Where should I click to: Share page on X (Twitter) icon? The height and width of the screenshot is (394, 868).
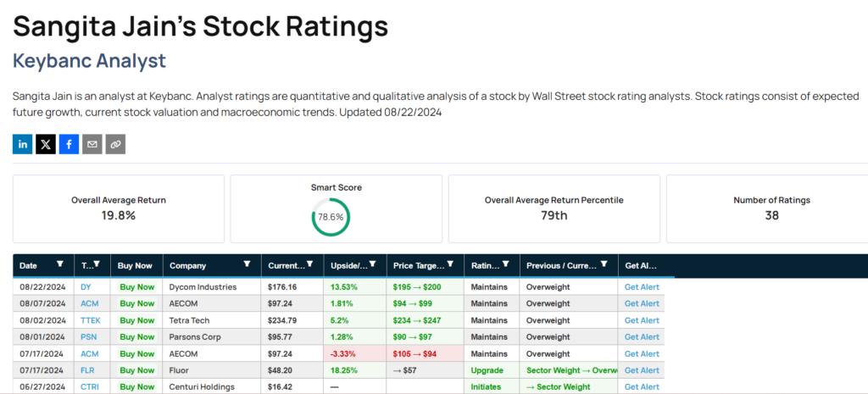point(46,144)
